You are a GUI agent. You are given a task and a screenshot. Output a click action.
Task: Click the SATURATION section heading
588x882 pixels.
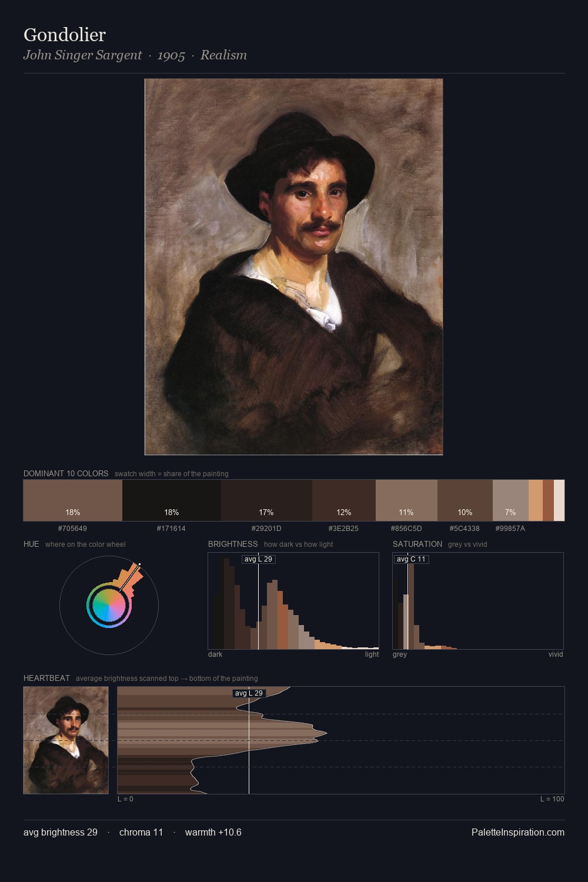point(417,544)
